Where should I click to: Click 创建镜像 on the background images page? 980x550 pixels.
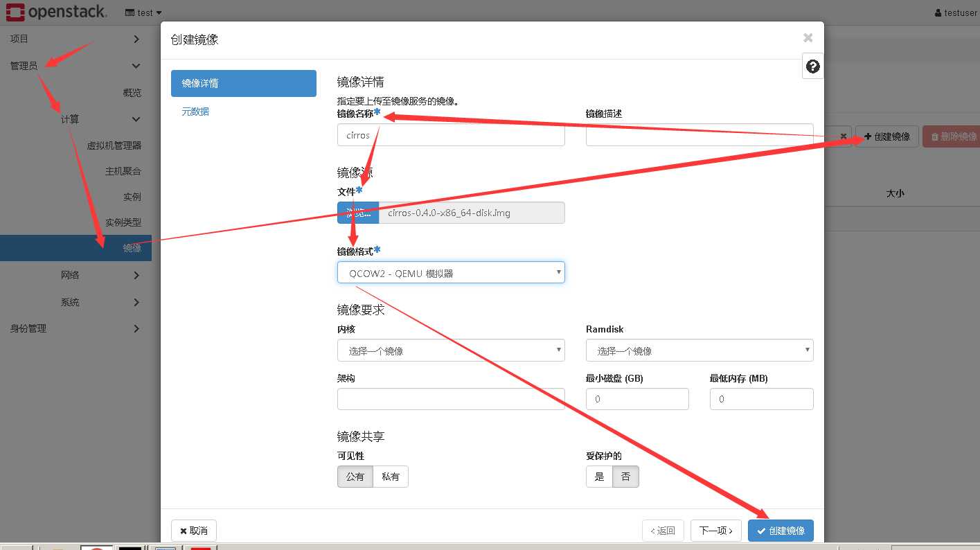click(x=887, y=136)
